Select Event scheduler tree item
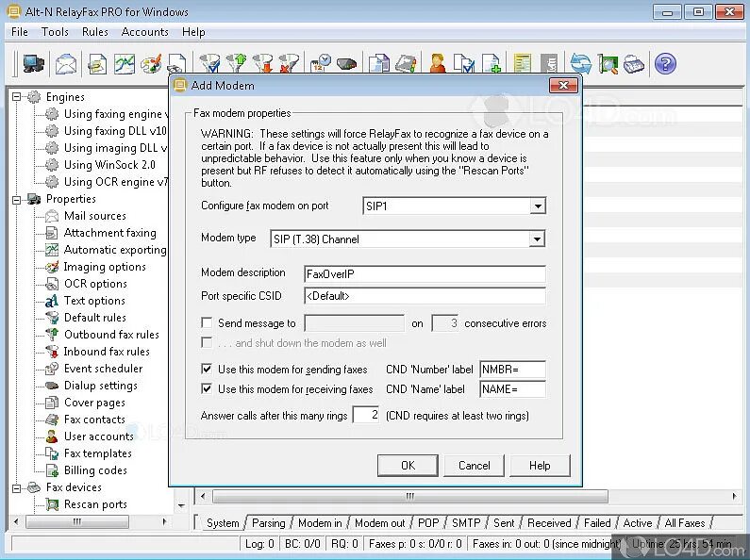 104,369
